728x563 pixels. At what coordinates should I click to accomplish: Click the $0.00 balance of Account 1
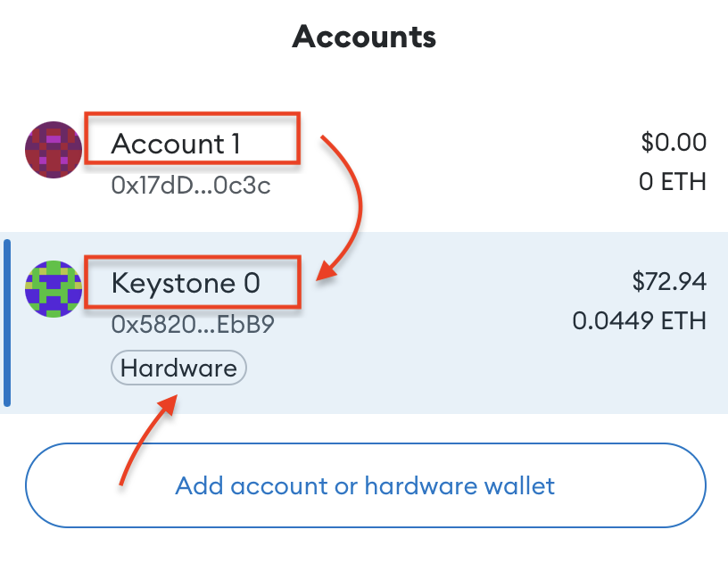pos(674,142)
